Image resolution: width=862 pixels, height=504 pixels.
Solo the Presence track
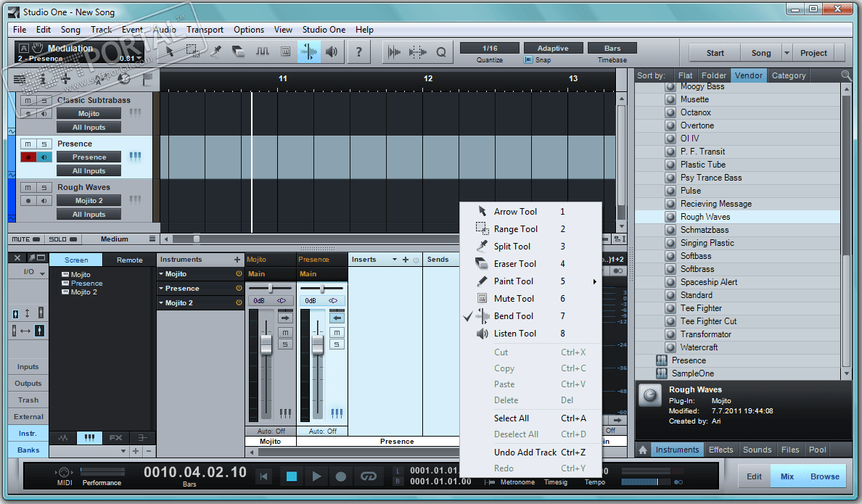(44, 144)
